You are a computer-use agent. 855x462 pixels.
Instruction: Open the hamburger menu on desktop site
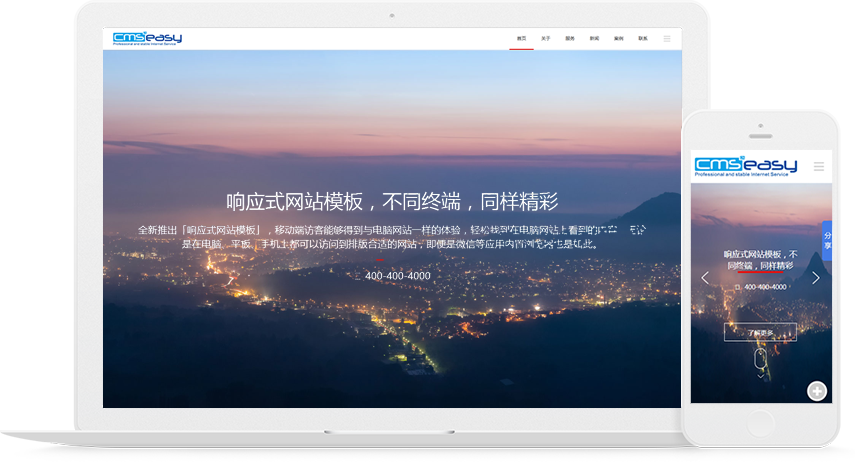click(x=667, y=39)
